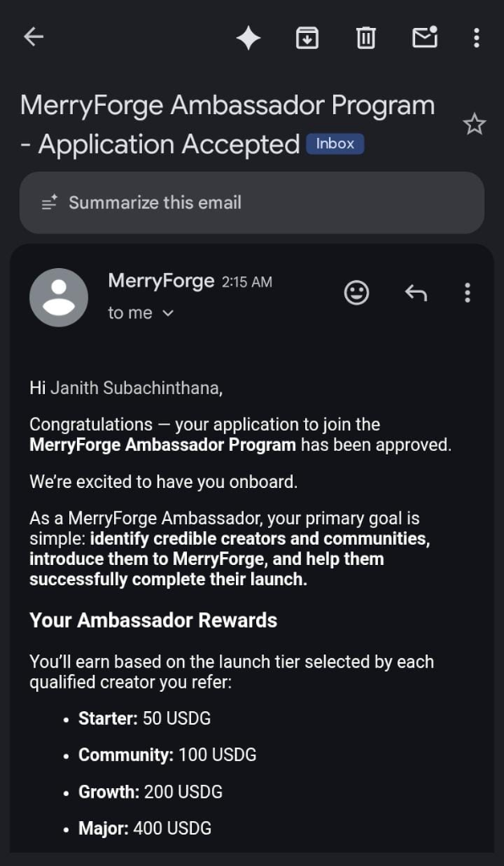Tap the Inbox label chip
The height and width of the screenshot is (866, 504).
click(x=335, y=144)
